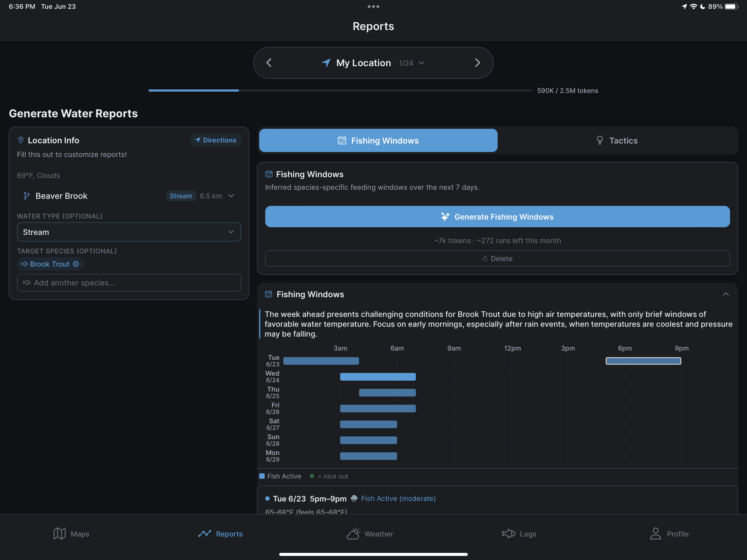747x560 pixels.
Task: Select the Wed 6/24 fishing window bar
Action: pos(378,377)
